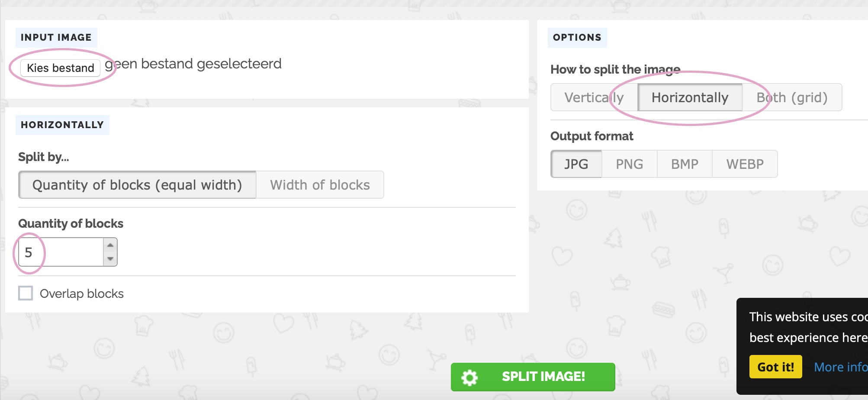The width and height of the screenshot is (868, 400).
Task: Select Horizontally split option
Action: point(690,97)
